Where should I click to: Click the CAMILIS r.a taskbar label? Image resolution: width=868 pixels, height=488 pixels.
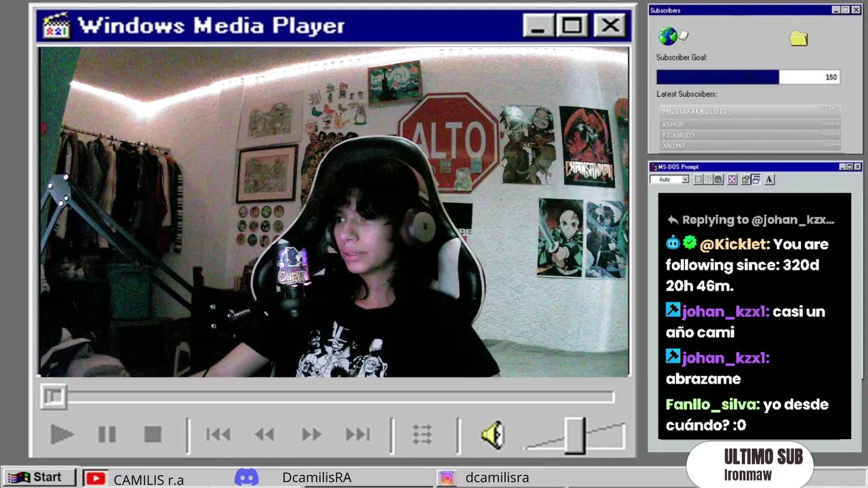[x=149, y=480]
